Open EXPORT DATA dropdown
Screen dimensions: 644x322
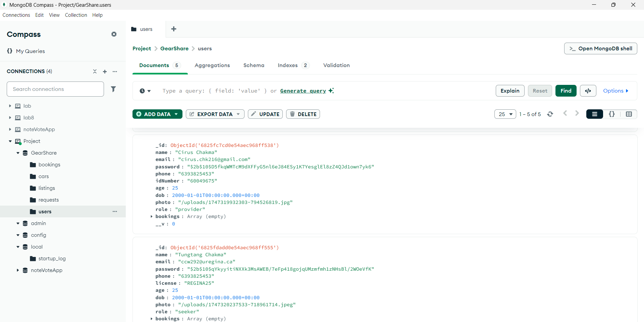click(x=215, y=114)
